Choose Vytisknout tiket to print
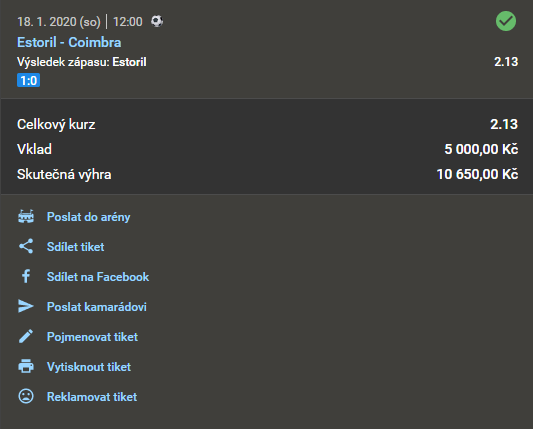This screenshot has height=429, width=533. tap(89, 366)
